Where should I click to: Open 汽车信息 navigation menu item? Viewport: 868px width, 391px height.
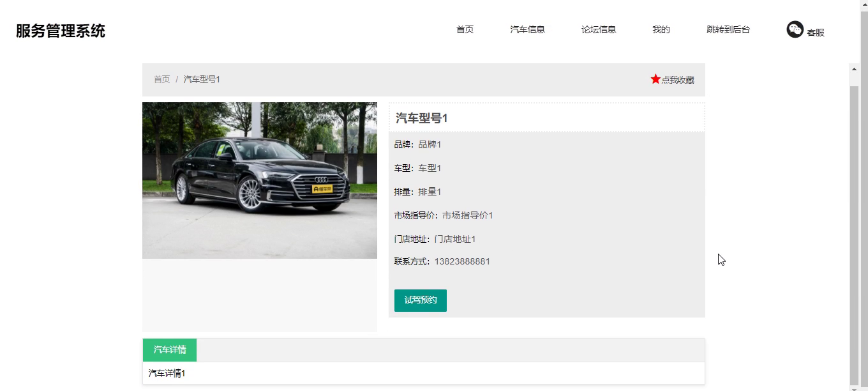[527, 29]
